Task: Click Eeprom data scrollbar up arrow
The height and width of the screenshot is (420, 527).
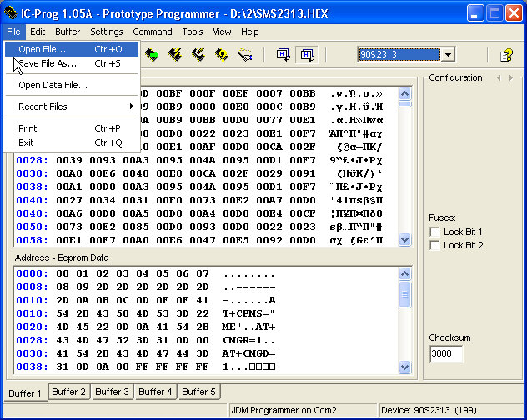Action: [405, 274]
